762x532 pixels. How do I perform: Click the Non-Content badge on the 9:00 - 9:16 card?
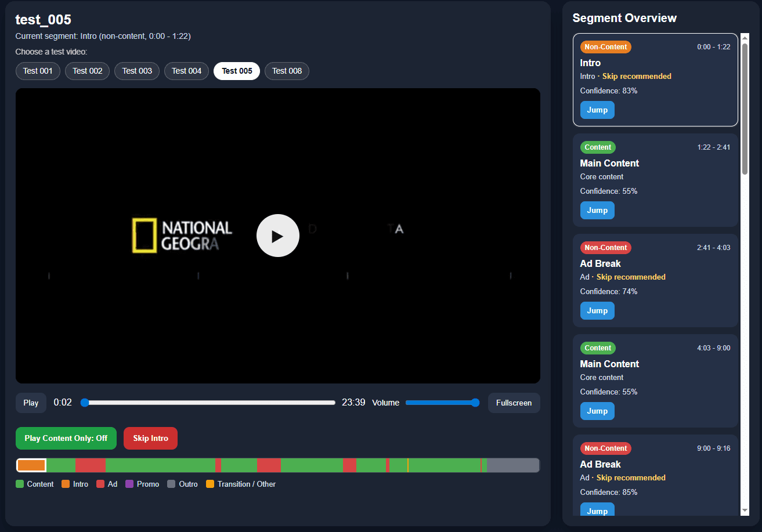coord(605,448)
